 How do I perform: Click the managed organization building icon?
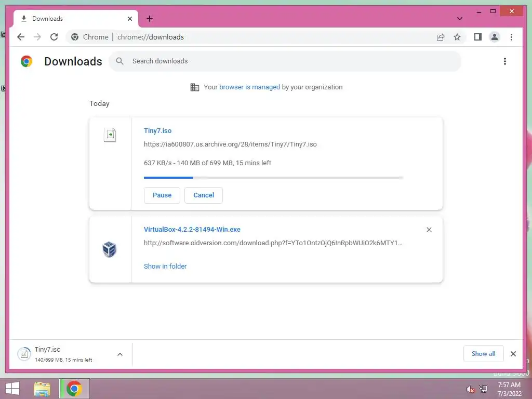pyautogui.click(x=195, y=87)
